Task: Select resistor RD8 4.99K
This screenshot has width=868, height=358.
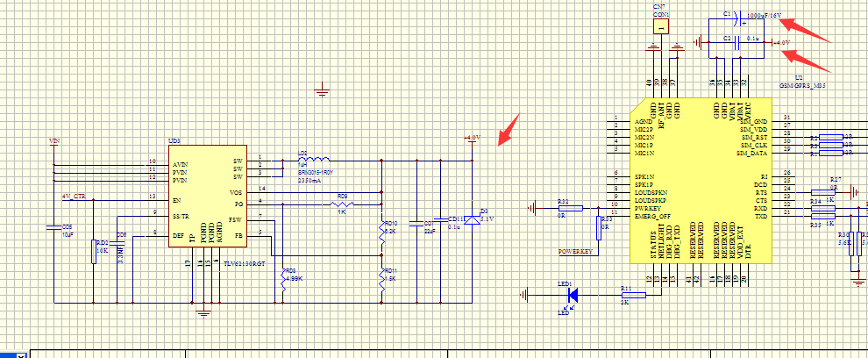Action: click(283, 281)
